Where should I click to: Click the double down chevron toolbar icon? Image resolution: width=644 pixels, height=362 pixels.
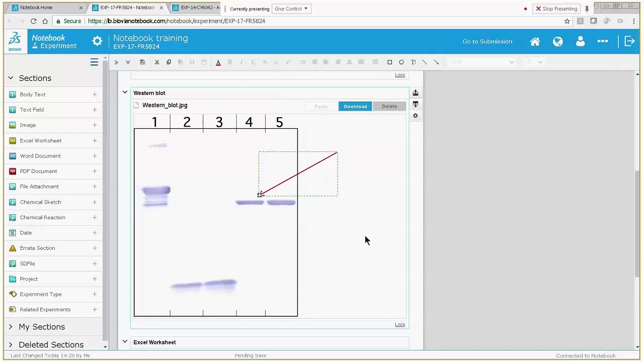pos(128,62)
